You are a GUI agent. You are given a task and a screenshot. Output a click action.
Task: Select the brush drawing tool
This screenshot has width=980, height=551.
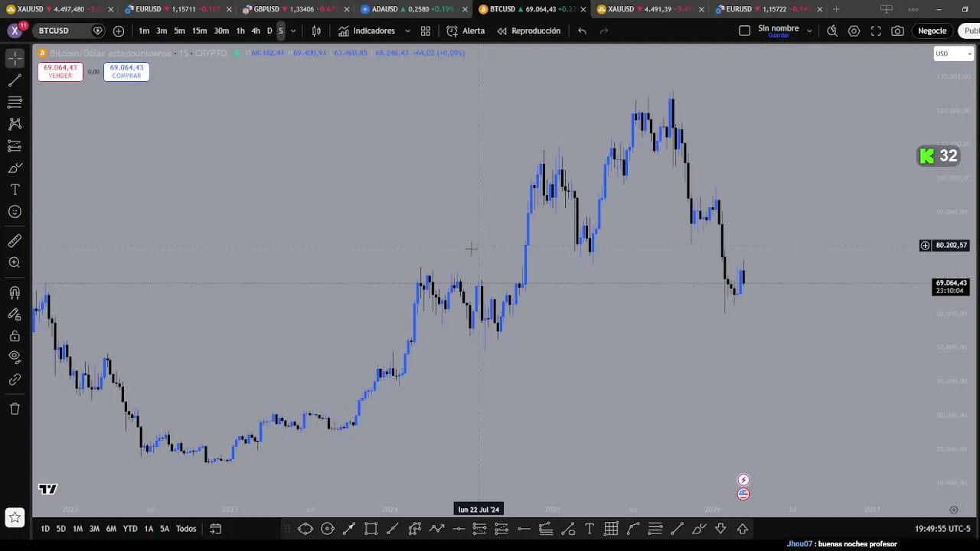[15, 168]
